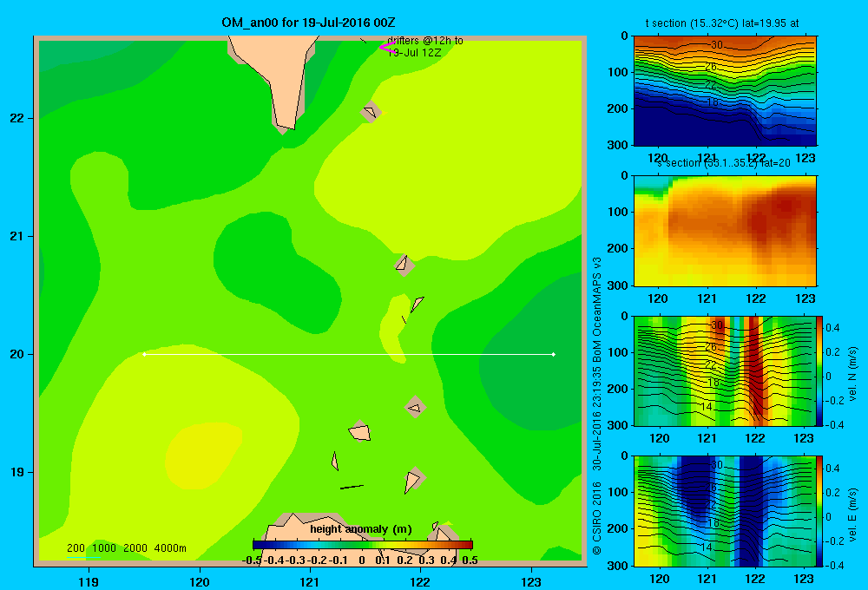Select the magenta drifter arrow marker
The width and height of the screenshot is (868, 590).
coord(387,48)
